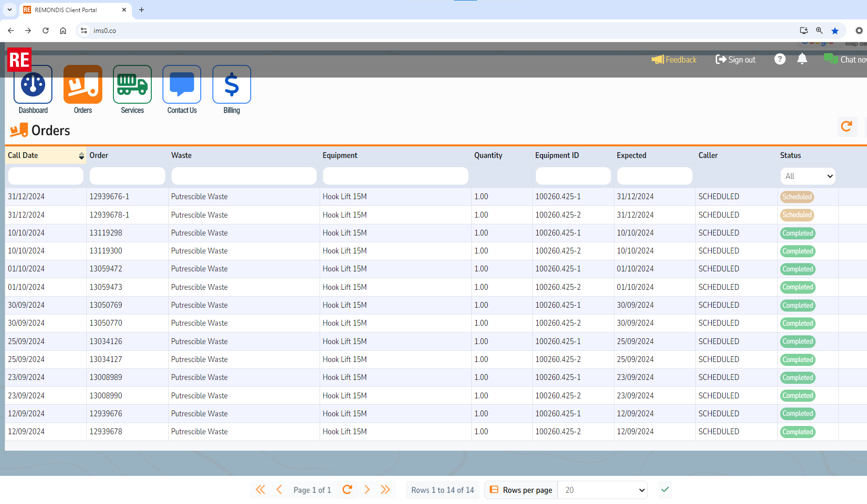Switch to the REMONDIS Client Portal tab
Viewport: 867px width, 504px height.
[75, 10]
